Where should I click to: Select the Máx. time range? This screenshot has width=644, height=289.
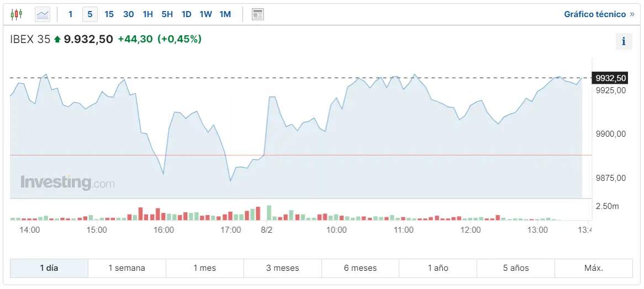pyautogui.click(x=594, y=268)
